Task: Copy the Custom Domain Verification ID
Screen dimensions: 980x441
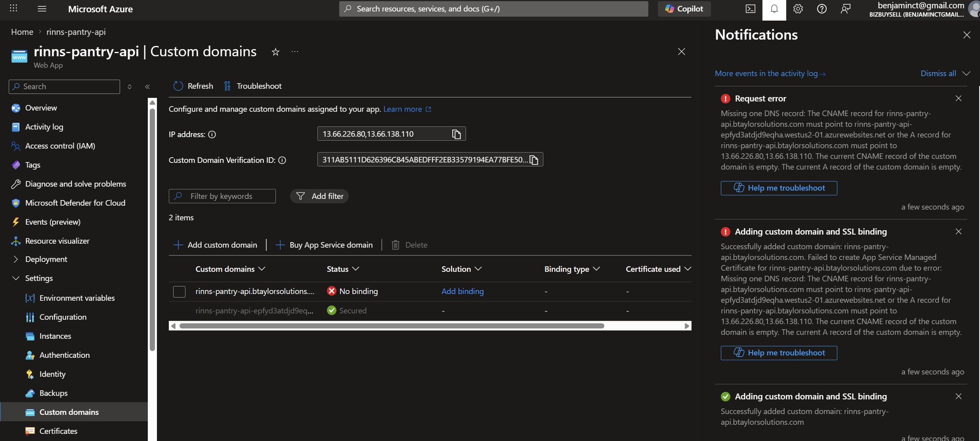Action: click(x=534, y=160)
